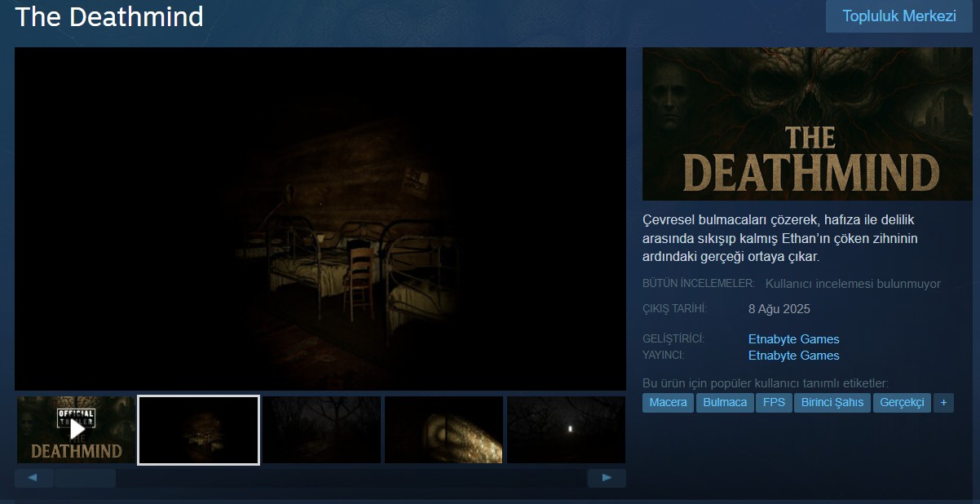Select the dark forest screenshot thumbnail
Viewport: 980px width, 504px height.
click(x=321, y=430)
